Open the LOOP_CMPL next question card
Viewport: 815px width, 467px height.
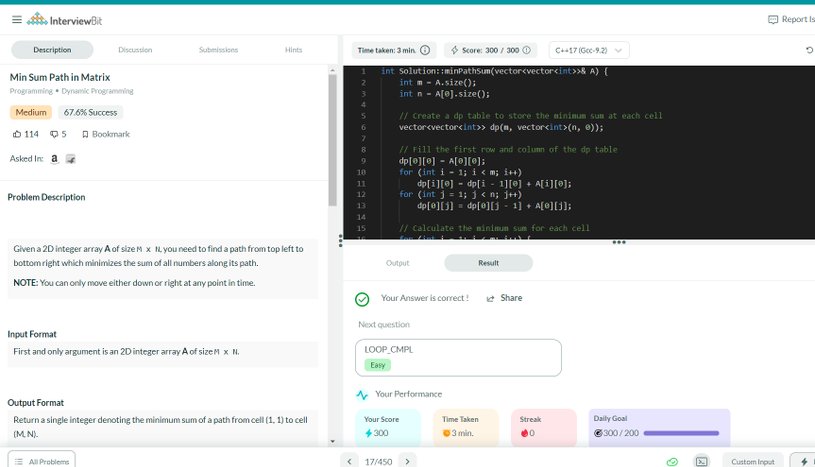click(x=458, y=358)
